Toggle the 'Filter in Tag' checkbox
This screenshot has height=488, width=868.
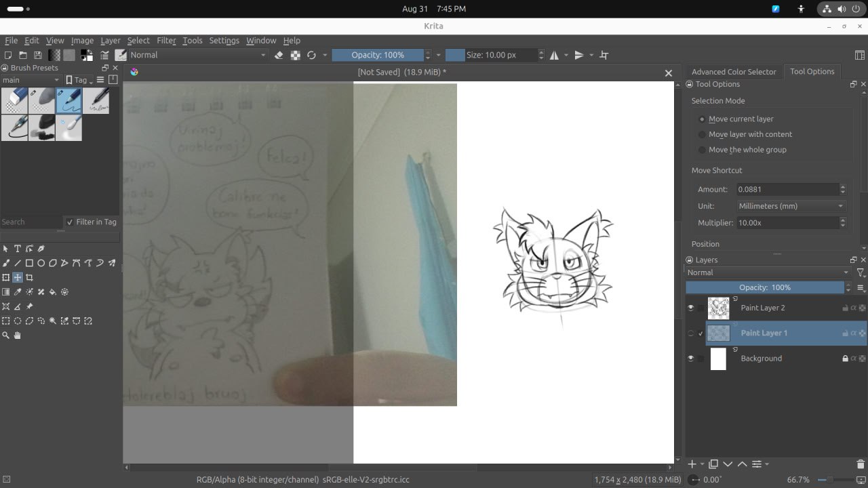tap(69, 222)
